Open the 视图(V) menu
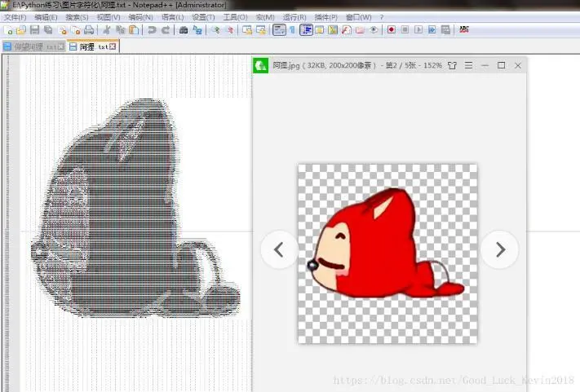 [108, 17]
